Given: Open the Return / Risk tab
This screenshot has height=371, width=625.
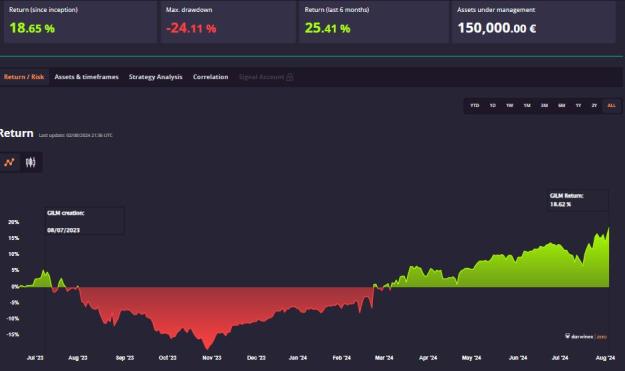Looking at the screenshot, I should [24, 77].
